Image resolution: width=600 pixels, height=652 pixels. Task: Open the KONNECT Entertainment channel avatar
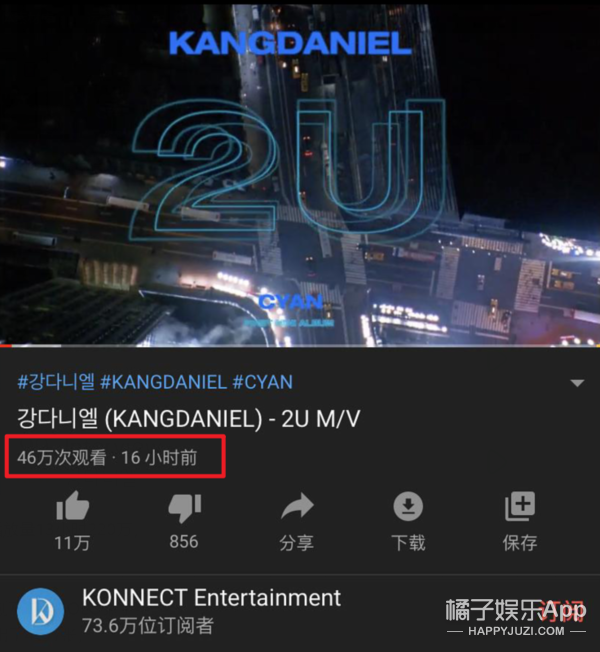click(41, 611)
